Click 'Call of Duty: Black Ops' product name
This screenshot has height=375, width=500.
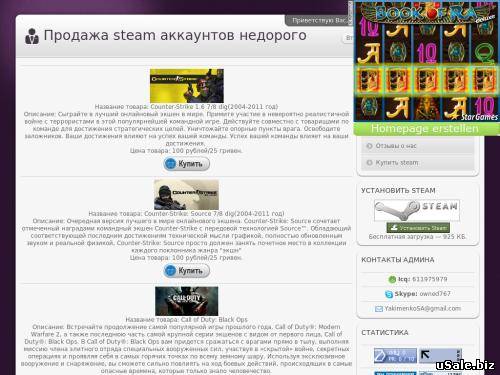[214, 320]
